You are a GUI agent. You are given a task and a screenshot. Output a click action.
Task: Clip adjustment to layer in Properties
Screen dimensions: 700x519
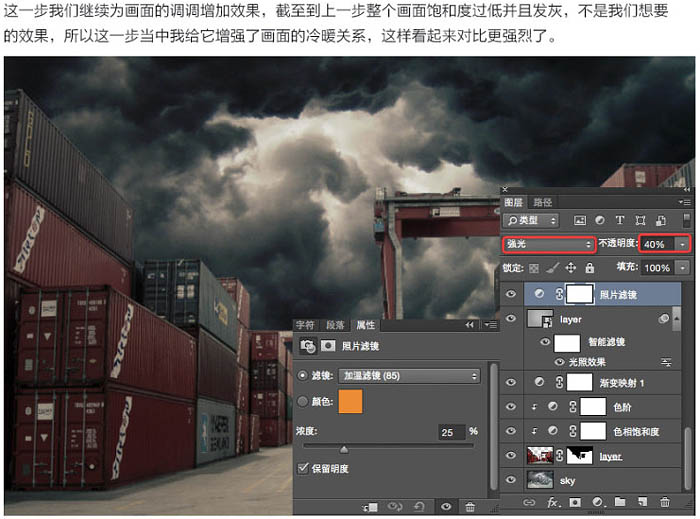click(371, 507)
